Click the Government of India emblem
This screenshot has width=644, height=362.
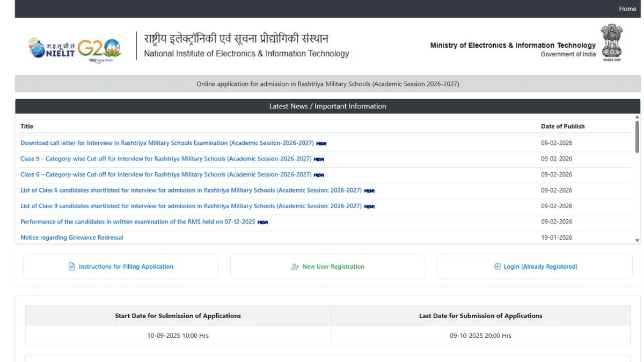[x=611, y=42]
